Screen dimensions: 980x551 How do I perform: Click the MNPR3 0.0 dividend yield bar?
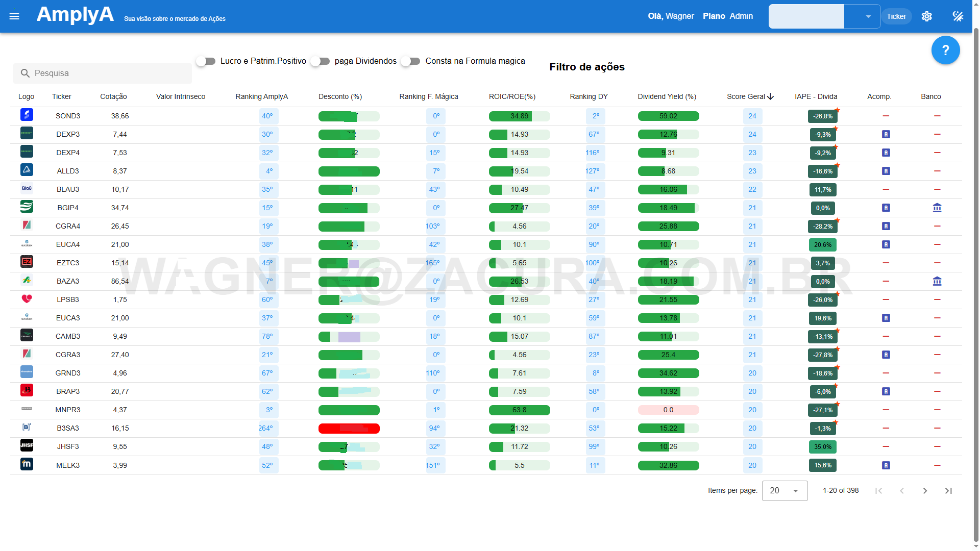pyautogui.click(x=668, y=410)
